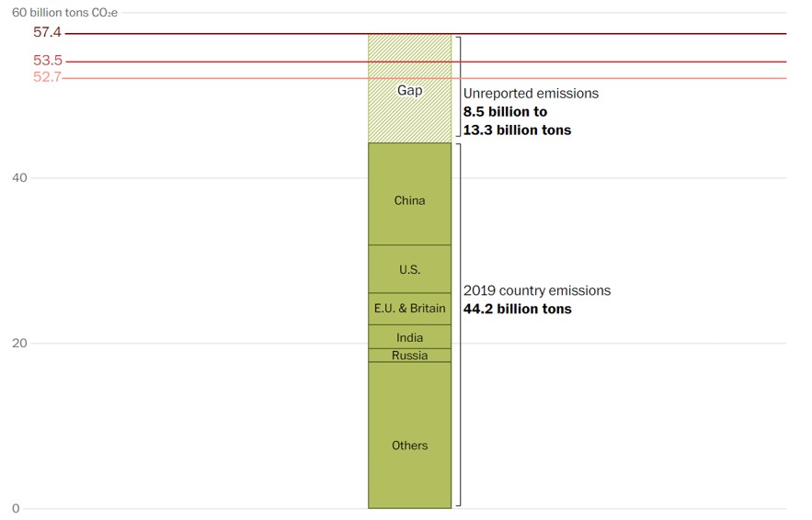Screen dimensions: 812x520
Task: Click the '8.5 billion to' bold text
Action: click(505, 112)
